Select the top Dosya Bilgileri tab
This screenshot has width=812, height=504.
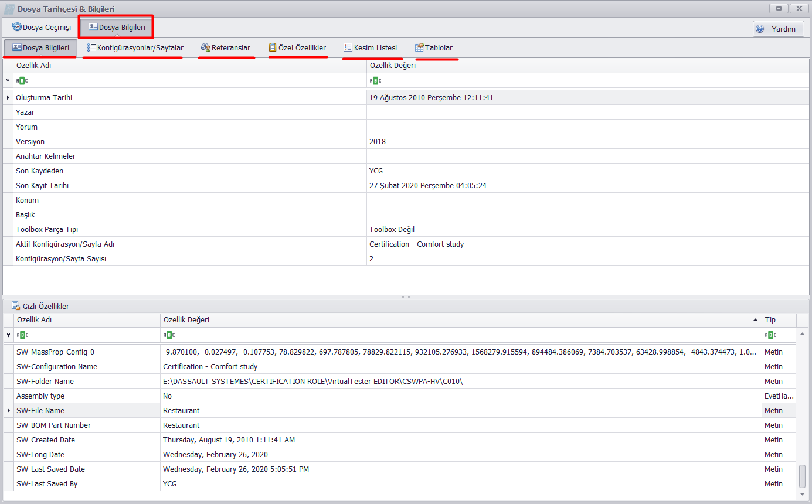116,27
